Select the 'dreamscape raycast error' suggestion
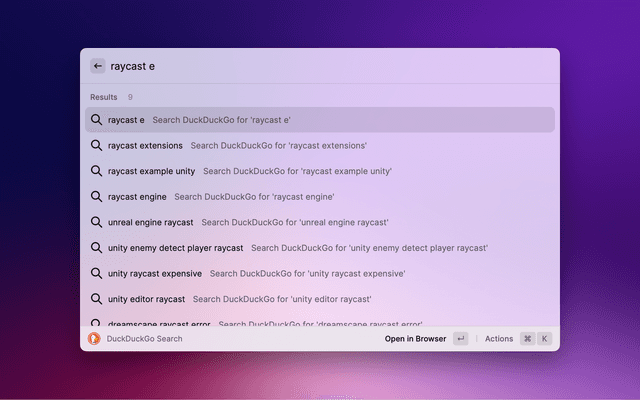 [320, 322]
